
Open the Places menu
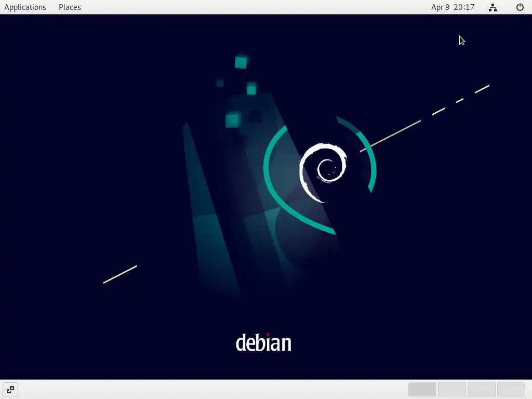(x=70, y=7)
